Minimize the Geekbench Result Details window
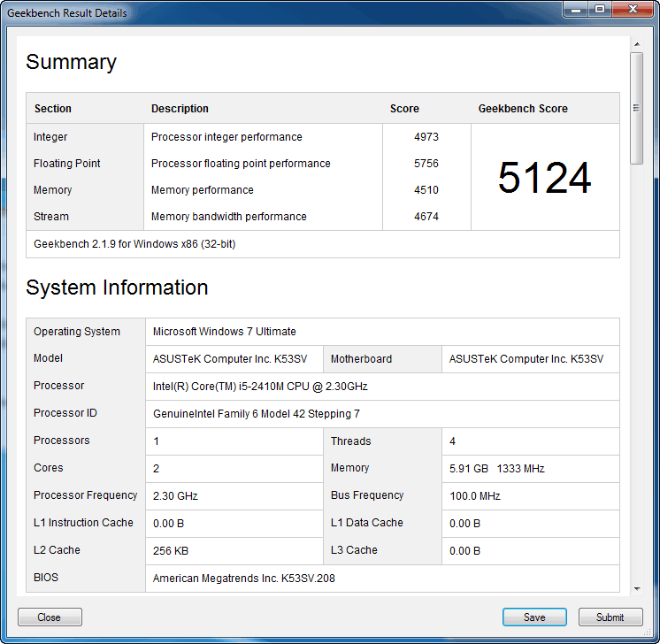Screen dimensions: 660x644 576,9
